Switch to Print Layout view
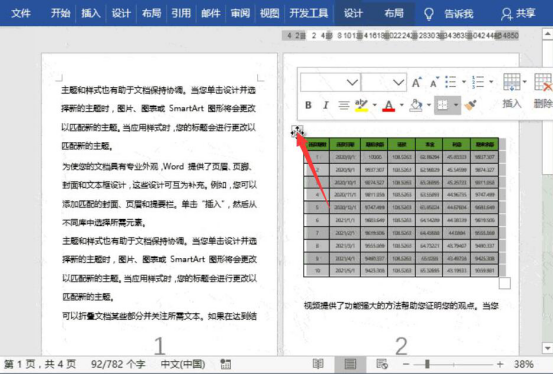The image size is (554, 374). [350, 364]
